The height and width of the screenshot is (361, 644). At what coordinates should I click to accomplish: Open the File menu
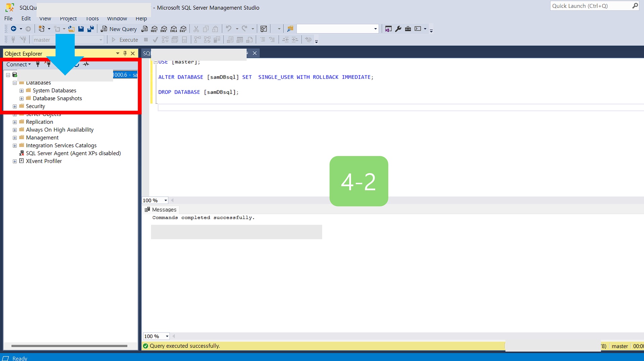click(x=8, y=18)
